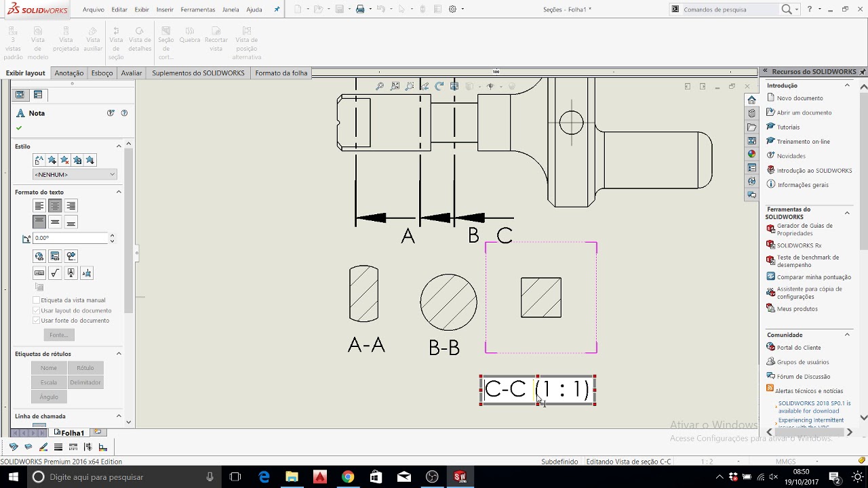The image size is (868, 488).
Task: Click the Windows Start button
Action: [x=14, y=477]
